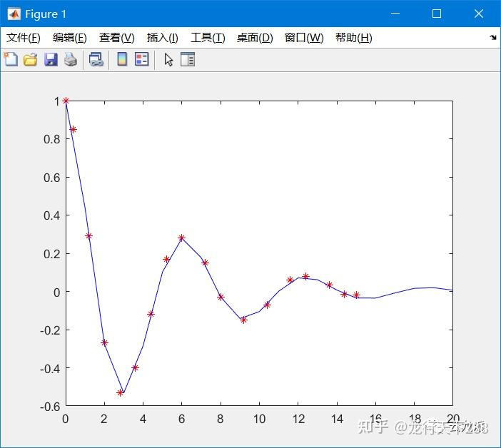Open the 窗口(W) menu
Image resolution: width=501 pixels, height=448 pixels.
tap(304, 38)
